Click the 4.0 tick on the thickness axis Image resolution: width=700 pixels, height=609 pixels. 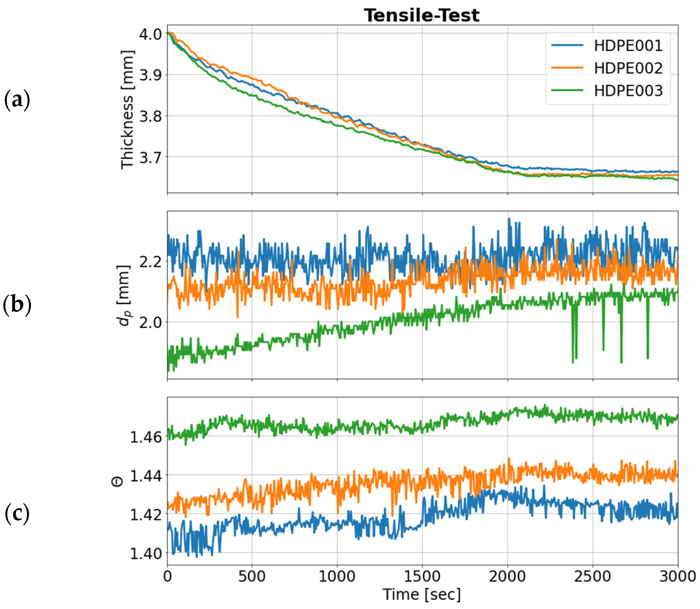(x=151, y=34)
